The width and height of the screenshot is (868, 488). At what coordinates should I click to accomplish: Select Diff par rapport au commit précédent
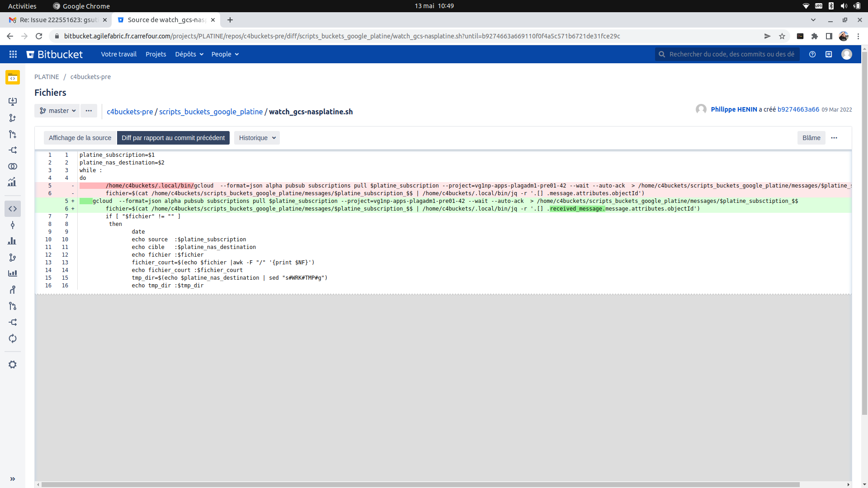tap(173, 138)
